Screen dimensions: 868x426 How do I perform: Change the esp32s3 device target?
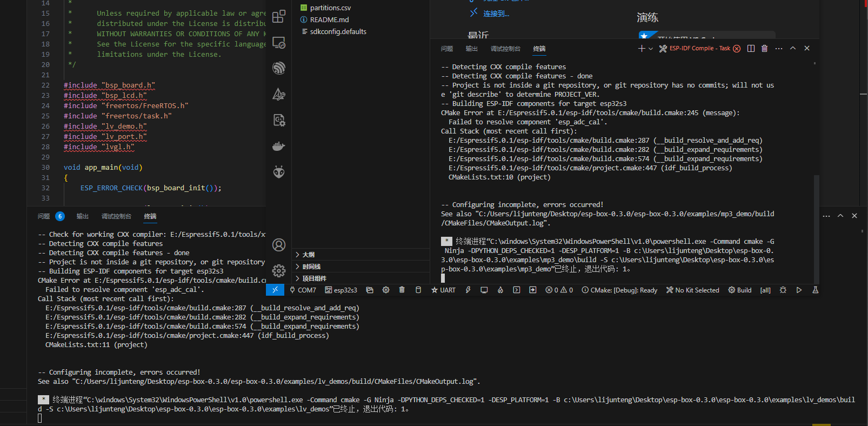click(x=341, y=290)
